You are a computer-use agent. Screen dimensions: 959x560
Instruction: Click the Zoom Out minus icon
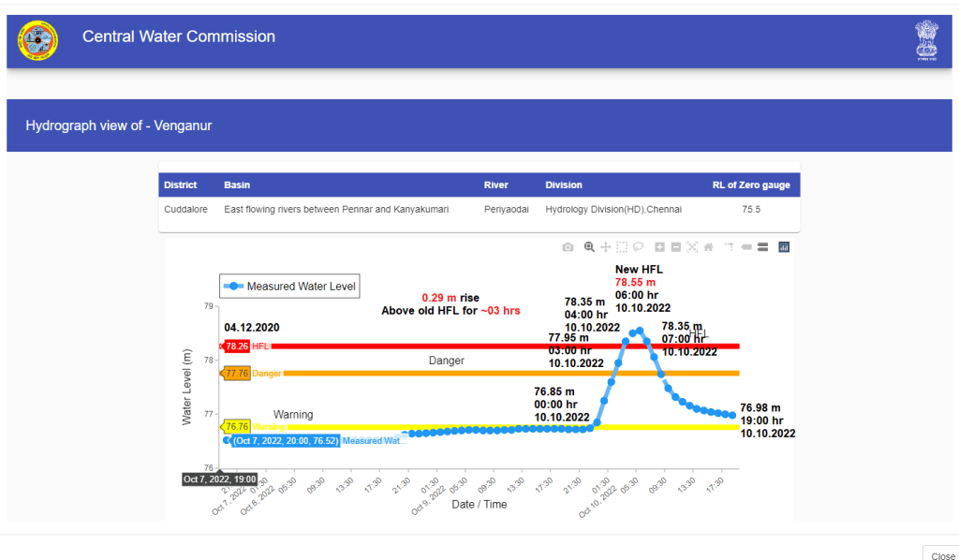pos(675,247)
